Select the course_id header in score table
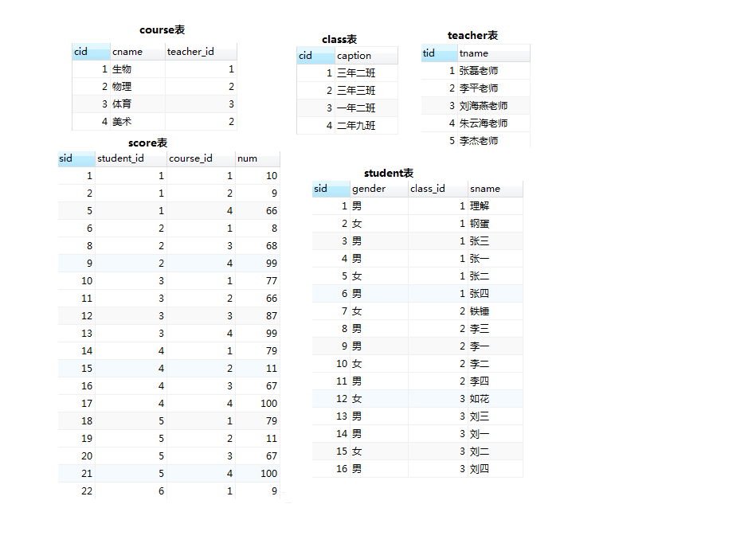The width and height of the screenshot is (756, 555). pyautogui.click(x=201, y=158)
